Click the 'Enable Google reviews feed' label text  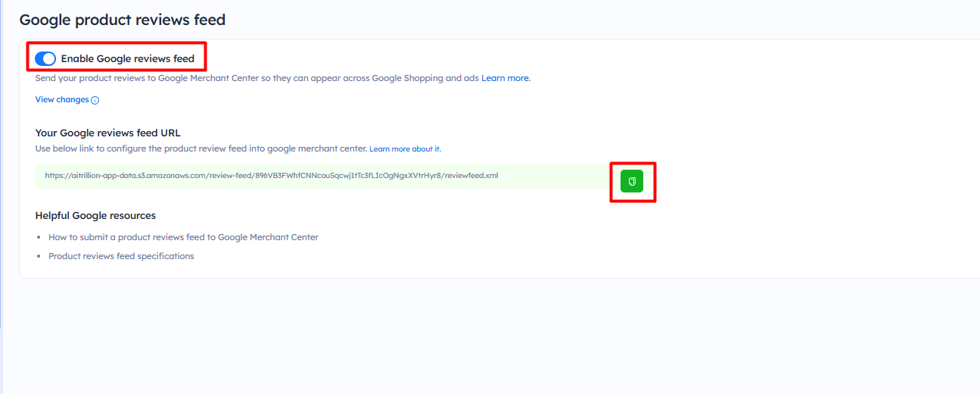[127, 58]
